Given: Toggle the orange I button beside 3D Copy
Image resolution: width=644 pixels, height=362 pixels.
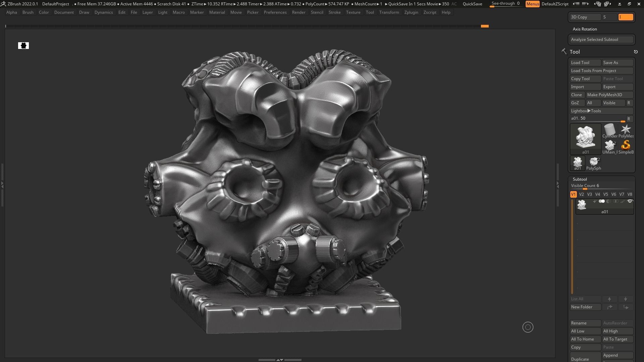Looking at the screenshot, I should click(x=626, y=17).
